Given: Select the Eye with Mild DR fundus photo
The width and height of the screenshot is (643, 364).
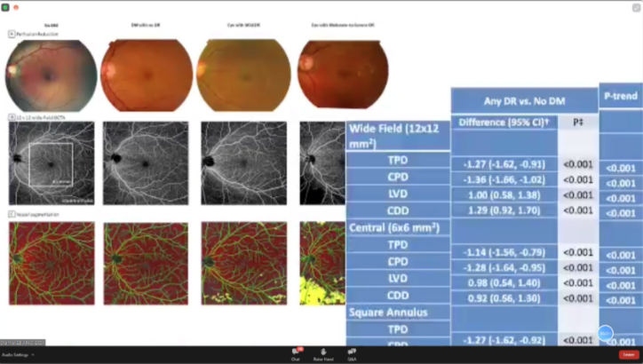Looking at the screenshot, I should pyautogui.click(x=242, y=74).
